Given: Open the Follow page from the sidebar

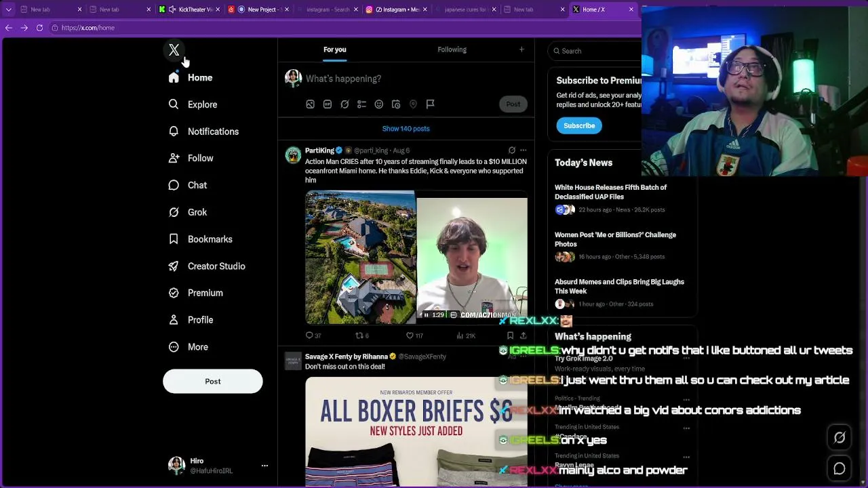Looking at the screenshot, I should point(191,158).
